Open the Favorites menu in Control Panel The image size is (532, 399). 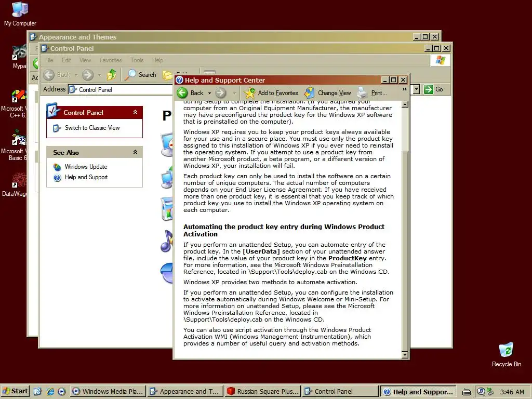point(111,60)
